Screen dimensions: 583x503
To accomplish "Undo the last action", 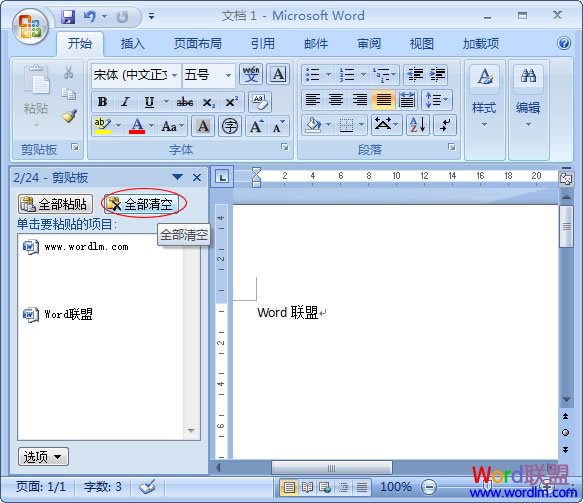I will (x=89, y=17).
